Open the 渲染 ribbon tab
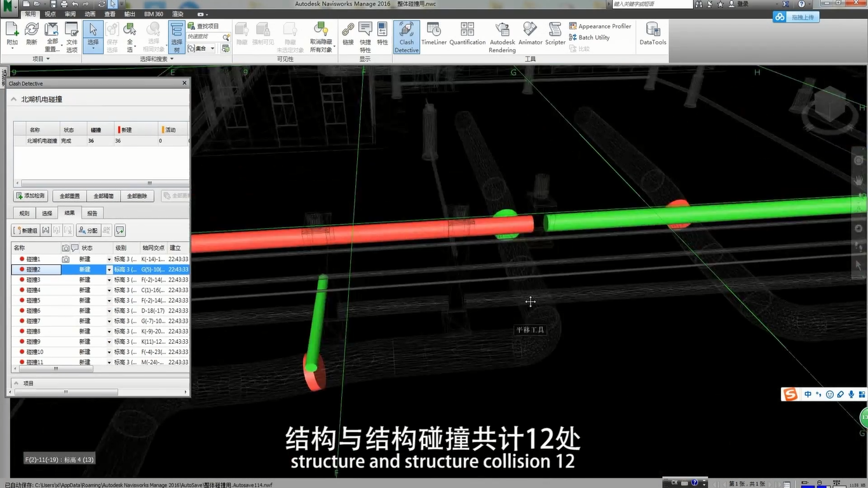This screenshot has width=868, height=488. [178, 13]
